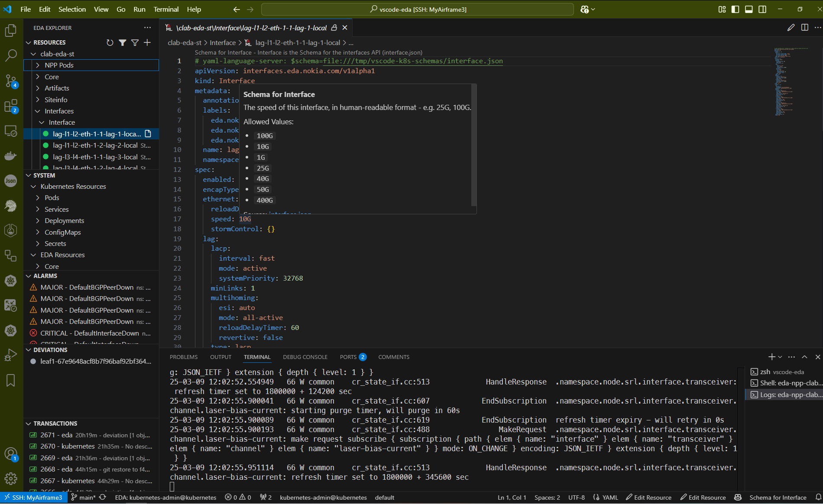Click the main* branch in status bar
The width and height of the screenshot is (823, 504).
(x=83, y=498)
